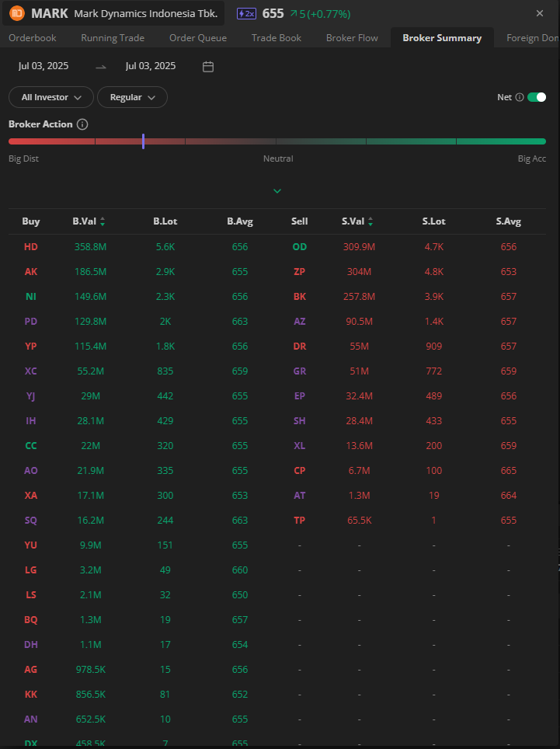Viewport: 560px width, 749px height.
Task: Click buy lot 5.6K
Action: click(x=165, y=247)
